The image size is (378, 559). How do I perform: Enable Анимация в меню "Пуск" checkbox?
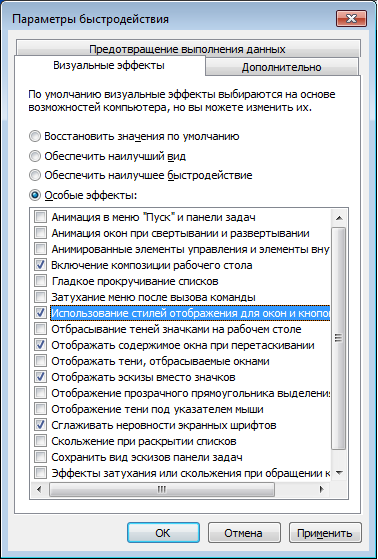tap(40, 217)
